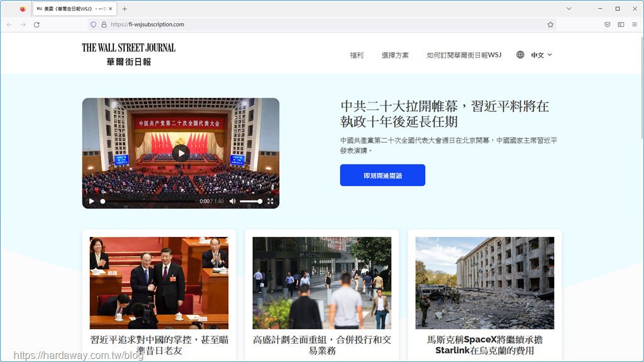Open the 選擇方案 menu item
The width and height of the screenshot is (644, 362).
coord(395,55)
